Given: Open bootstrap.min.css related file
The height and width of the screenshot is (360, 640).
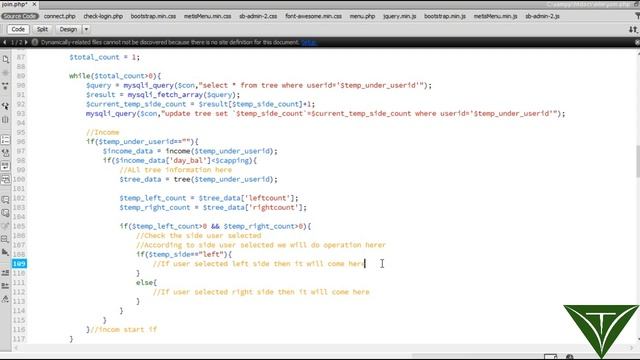Looking at the screenshot, I should [x=153, y=16].
